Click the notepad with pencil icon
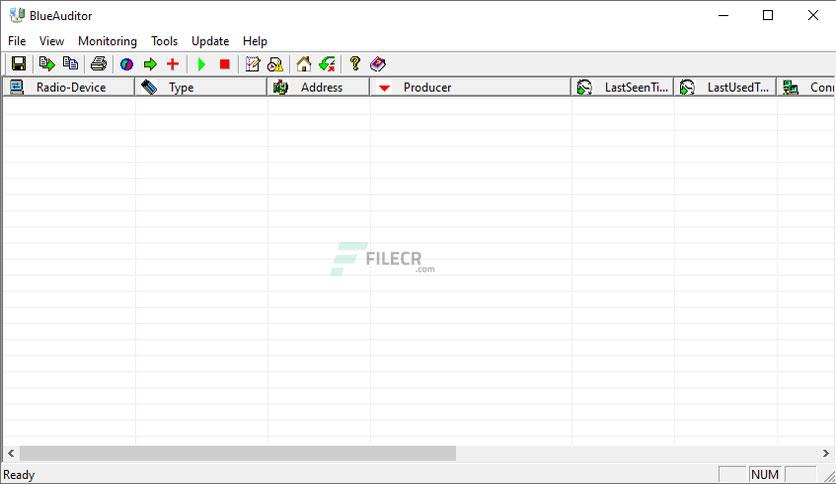 point(252,64)
